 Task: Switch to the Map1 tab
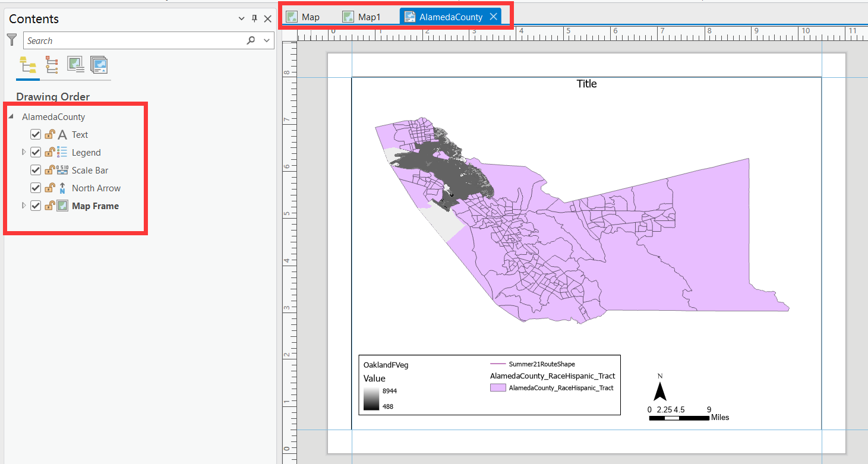[362, 17]
